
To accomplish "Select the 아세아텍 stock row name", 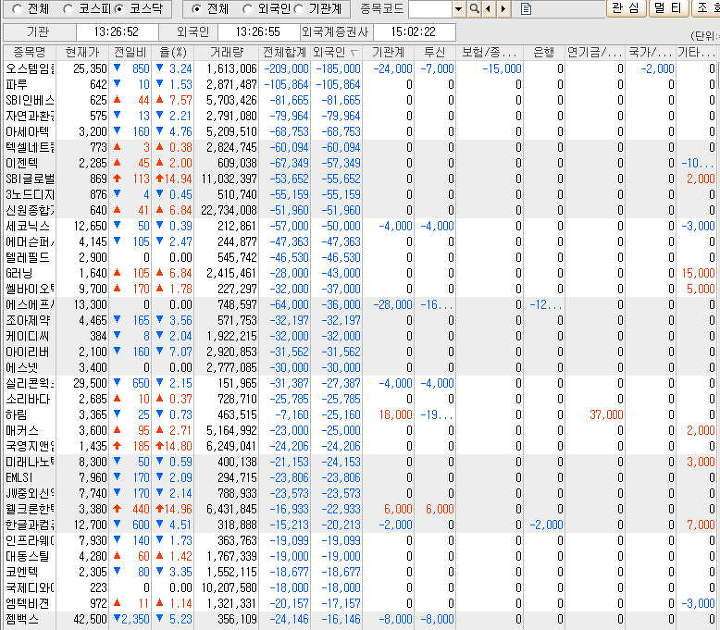I will pyautogui.click(x=27, y=132).
